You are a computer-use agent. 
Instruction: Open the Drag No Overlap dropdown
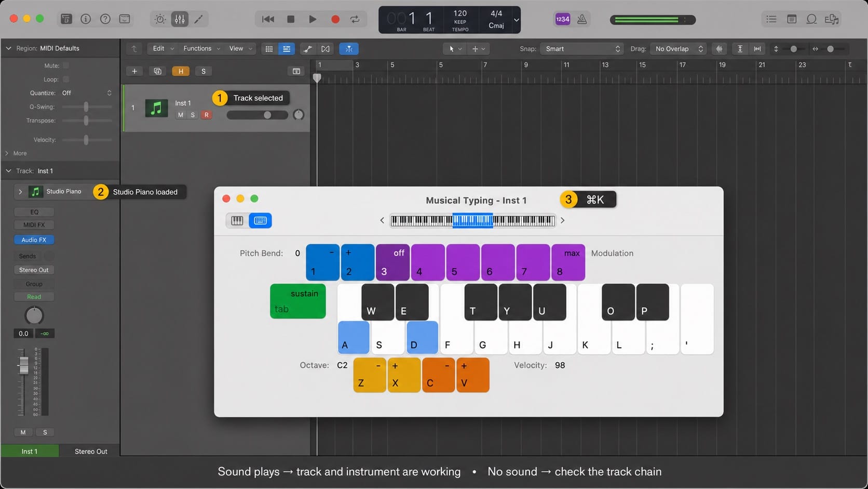(x=679, y=49)
